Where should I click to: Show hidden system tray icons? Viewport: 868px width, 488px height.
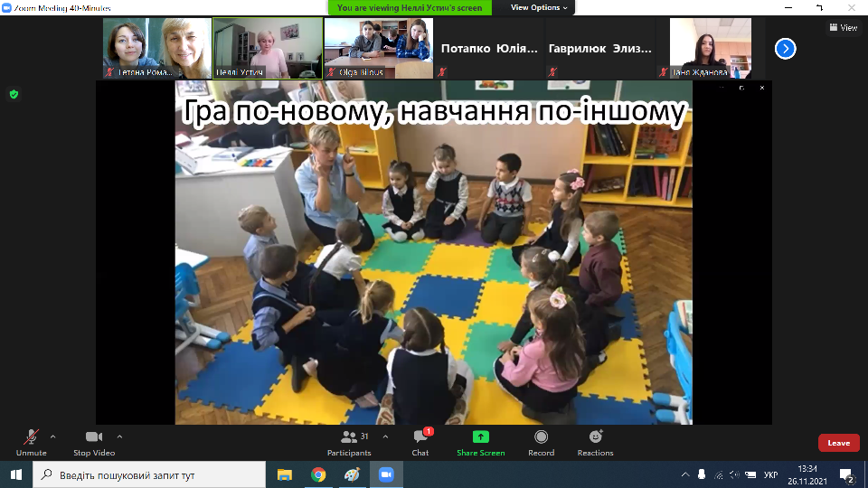point(684,474)
